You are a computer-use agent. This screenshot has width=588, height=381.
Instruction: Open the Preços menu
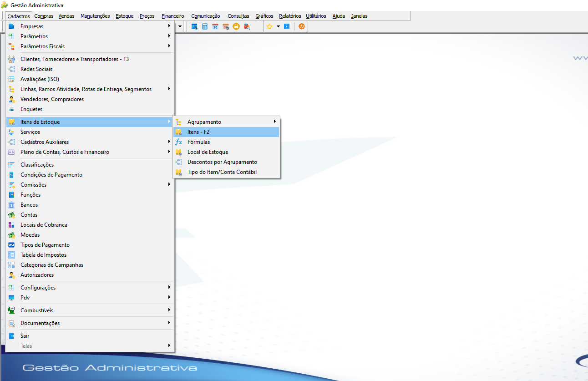(147, 16)
